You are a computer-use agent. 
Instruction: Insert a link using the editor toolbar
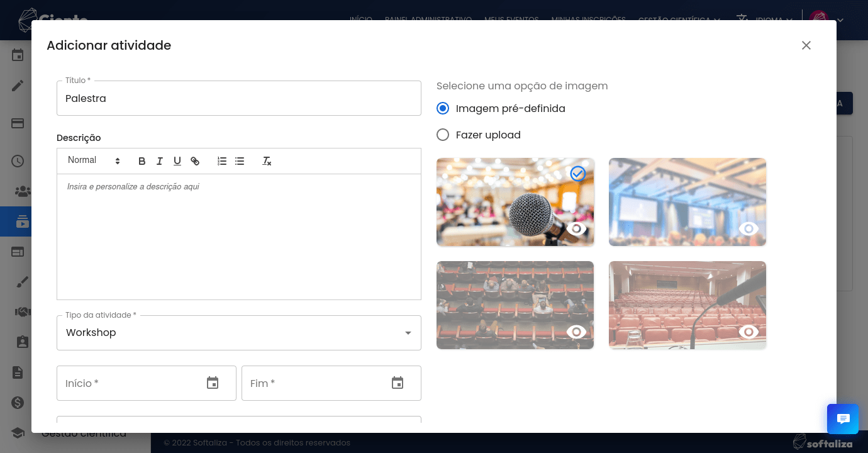(195, 161)
